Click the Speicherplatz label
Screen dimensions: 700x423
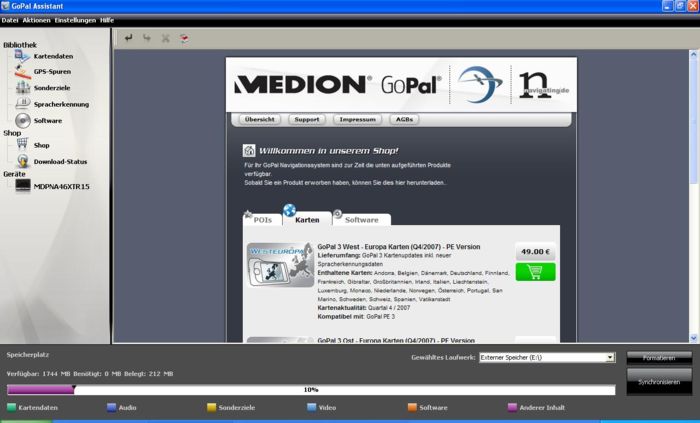point(28,355)
